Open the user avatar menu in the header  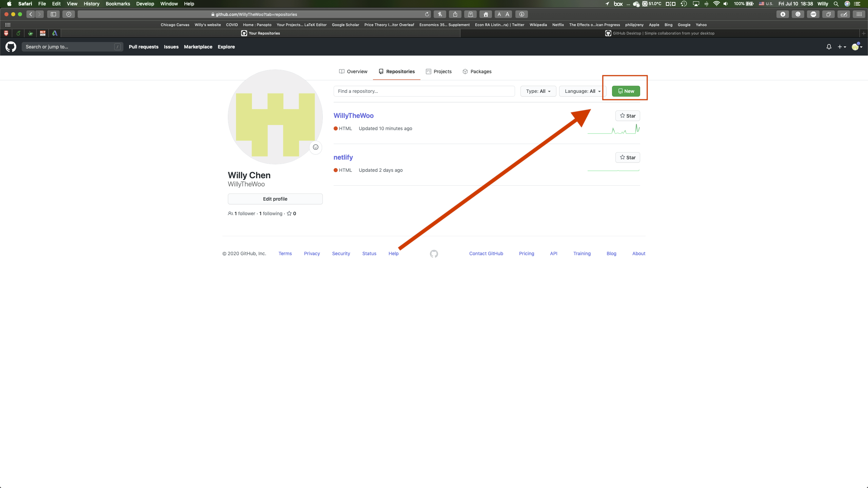click(857, 47)
